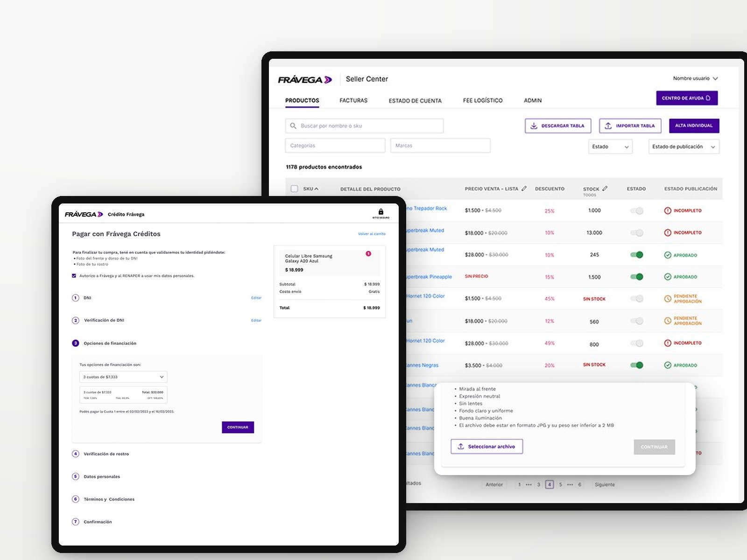Uncheck the RENAPER data authorization checkbox
Viewport: 747px width, 560px height.
coord(74,276)
